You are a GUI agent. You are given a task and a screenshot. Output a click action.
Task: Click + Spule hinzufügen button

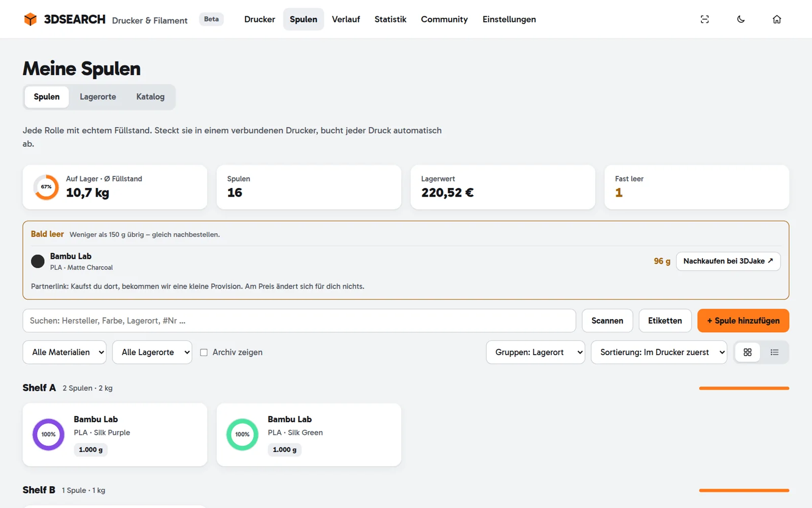[x=743, y=321]
